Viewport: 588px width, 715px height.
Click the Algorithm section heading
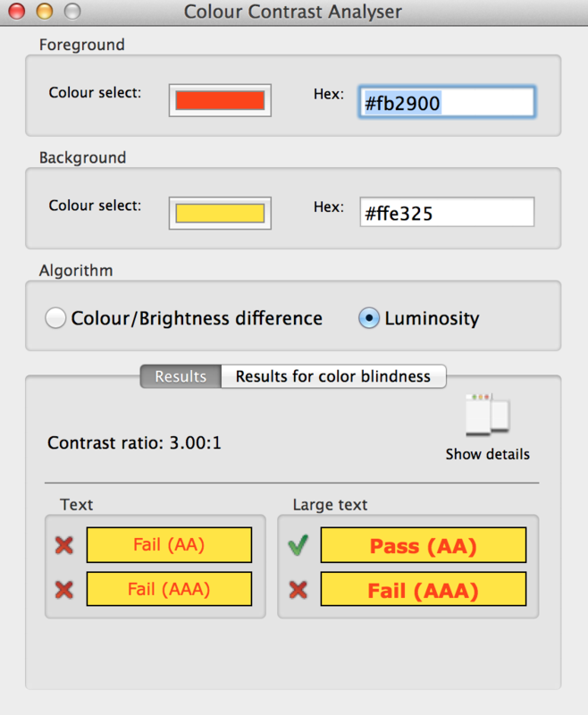point(76,271)
